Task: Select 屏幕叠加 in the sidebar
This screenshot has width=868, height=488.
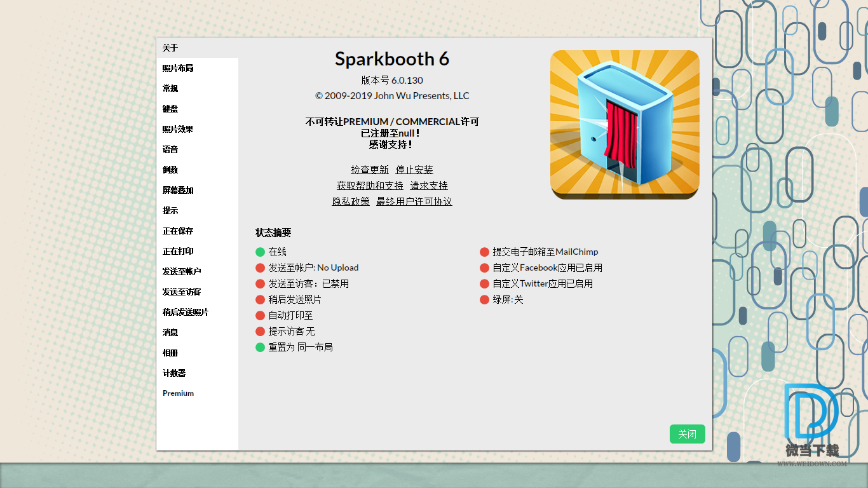Action: pyautogui.click(x=197, y=190)
